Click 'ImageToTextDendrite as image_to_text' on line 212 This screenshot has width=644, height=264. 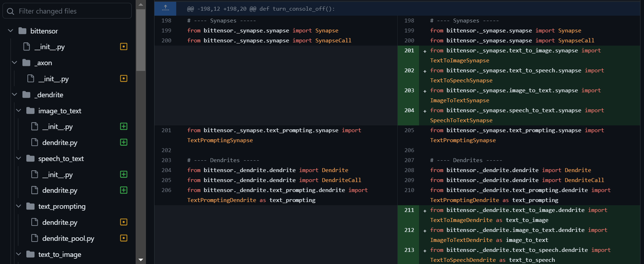(x=489, y=240)
